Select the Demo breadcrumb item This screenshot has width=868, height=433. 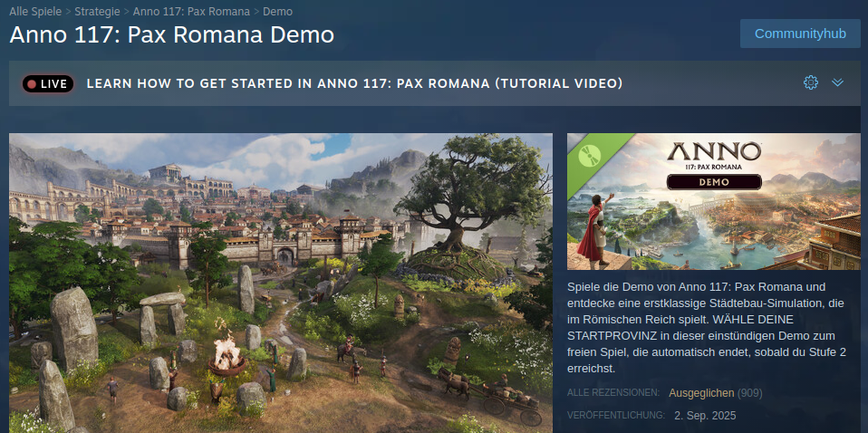click(278, 11)
